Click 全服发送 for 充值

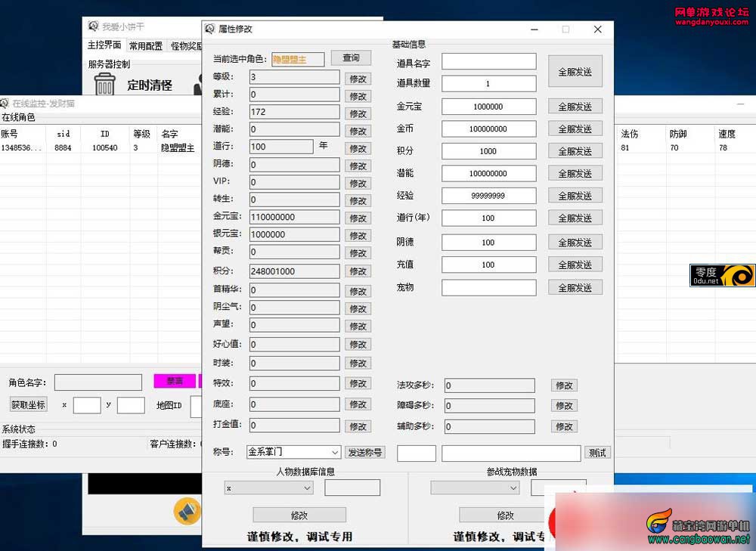575,265
